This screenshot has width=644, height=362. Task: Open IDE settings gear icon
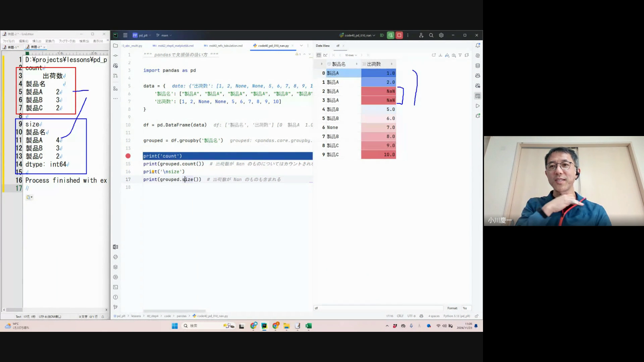tap(441, 35)
